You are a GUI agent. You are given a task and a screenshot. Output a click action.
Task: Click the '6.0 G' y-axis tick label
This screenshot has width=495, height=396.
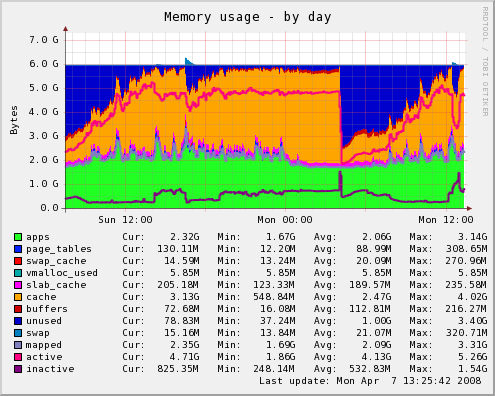[44, 64]
